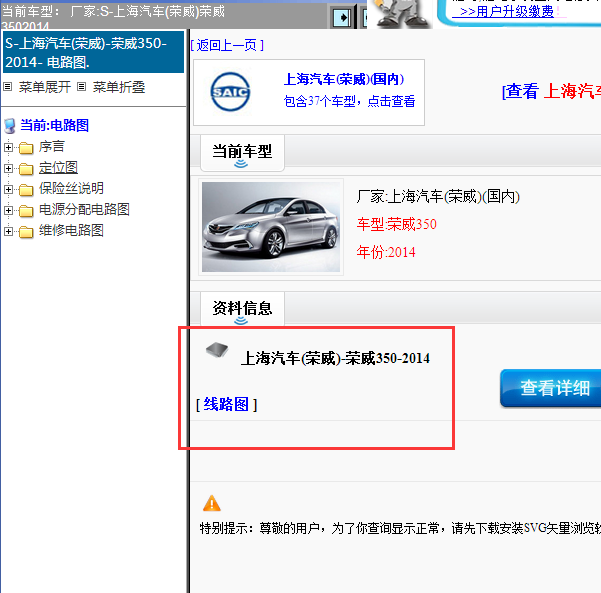The image size is (601, 593).
Task: Switch to the 资料信息 tab
Action: (x=242, y=309)
